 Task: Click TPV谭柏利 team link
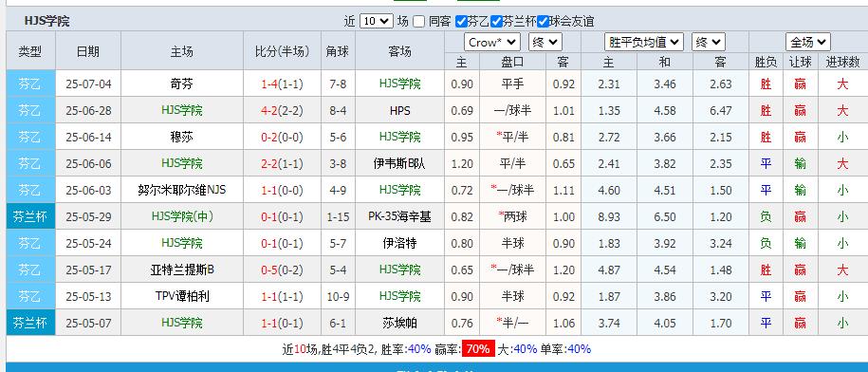pos(181,297)
